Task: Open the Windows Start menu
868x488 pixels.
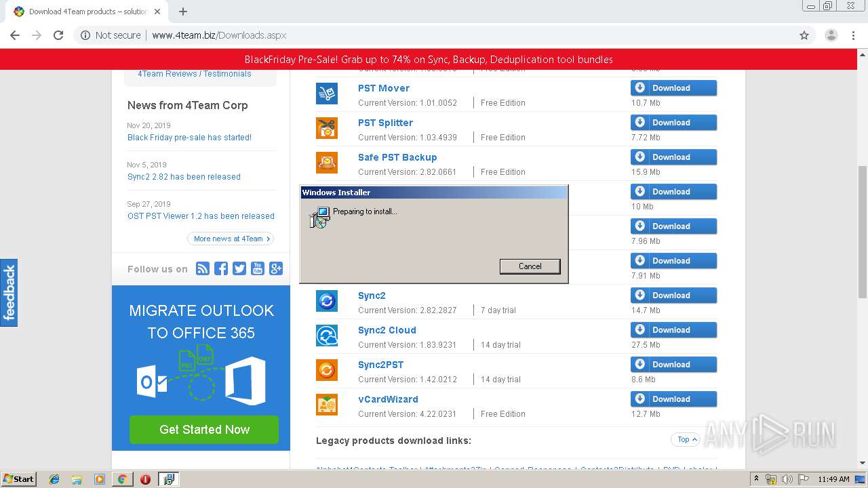Action: click(18, 479)
